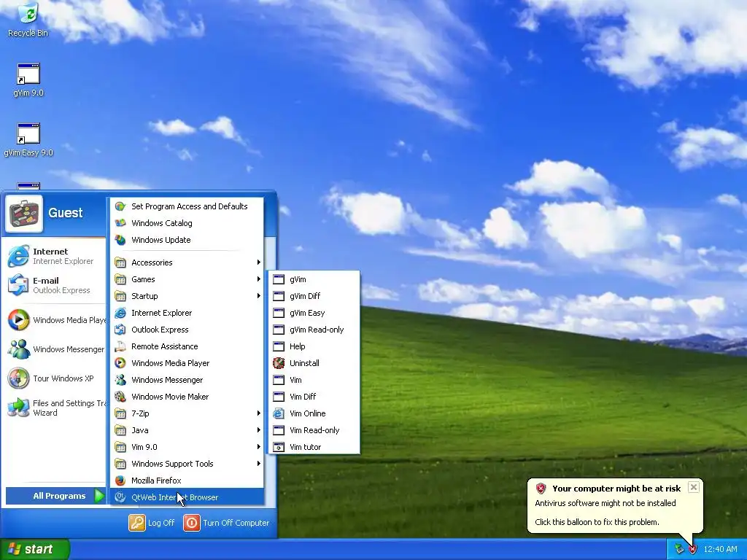Open E-mail Outlook Express pinned item

coord(53,285)
